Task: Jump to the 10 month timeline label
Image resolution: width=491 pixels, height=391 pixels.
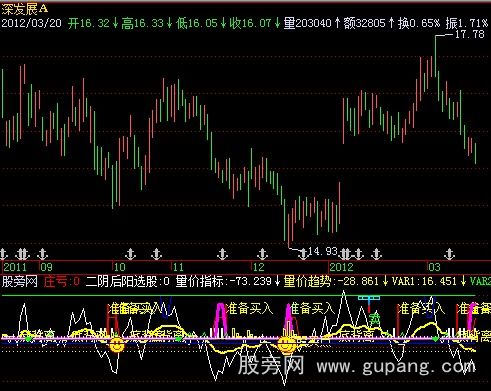Action: (120, 267)
